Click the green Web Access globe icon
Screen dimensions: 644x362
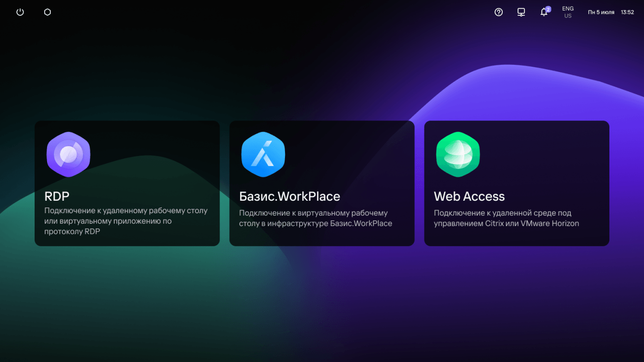458,155
